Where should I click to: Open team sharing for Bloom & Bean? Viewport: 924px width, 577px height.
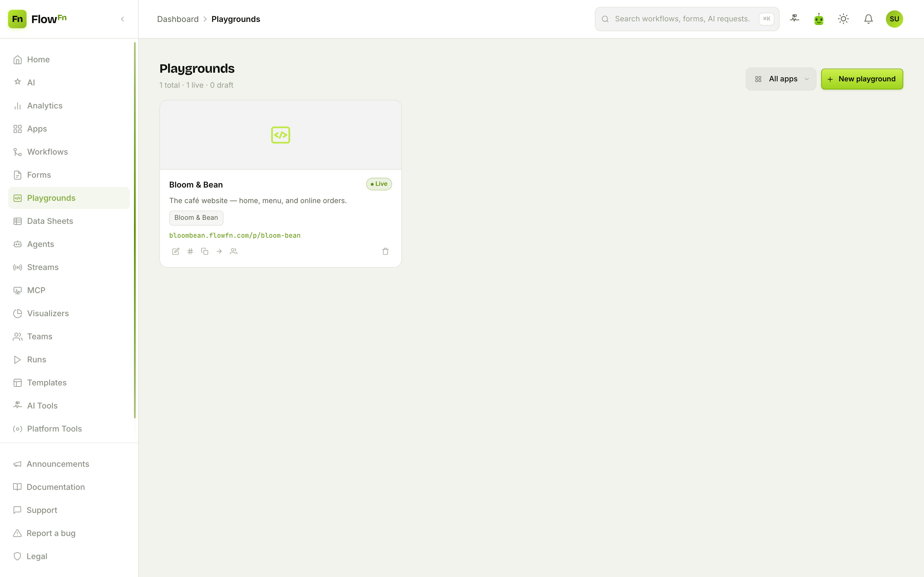pos(234,251)
